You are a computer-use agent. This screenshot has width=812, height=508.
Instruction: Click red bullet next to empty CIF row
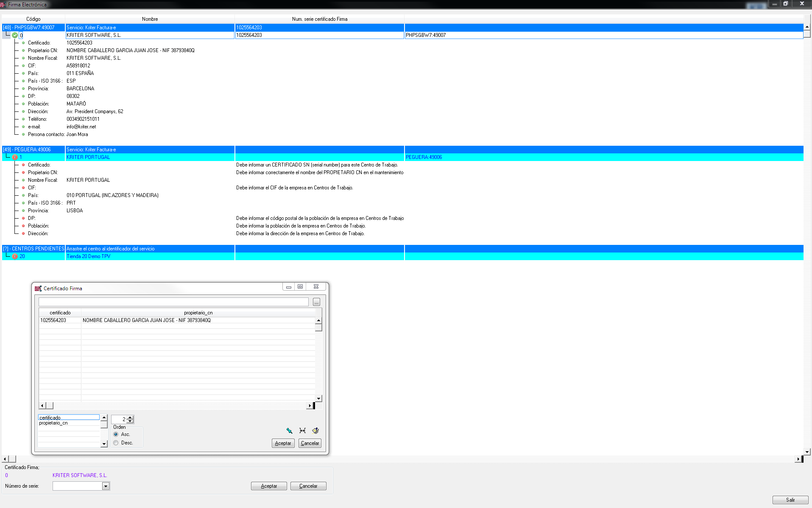23,188
